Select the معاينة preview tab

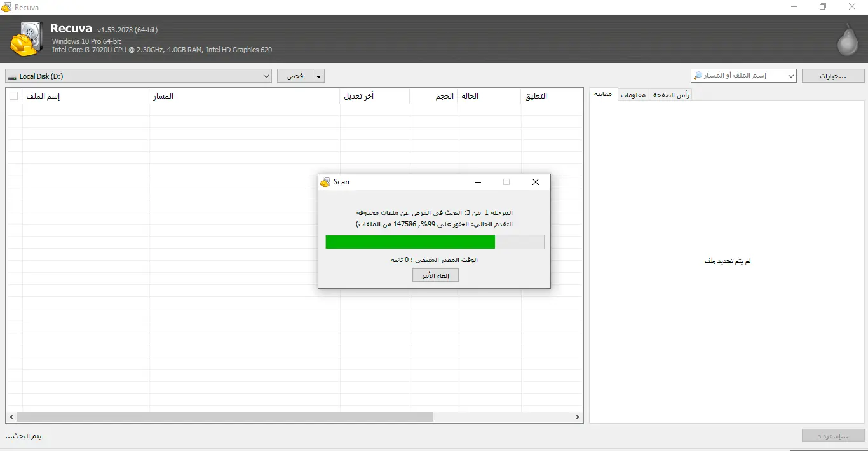coord(602,94)
